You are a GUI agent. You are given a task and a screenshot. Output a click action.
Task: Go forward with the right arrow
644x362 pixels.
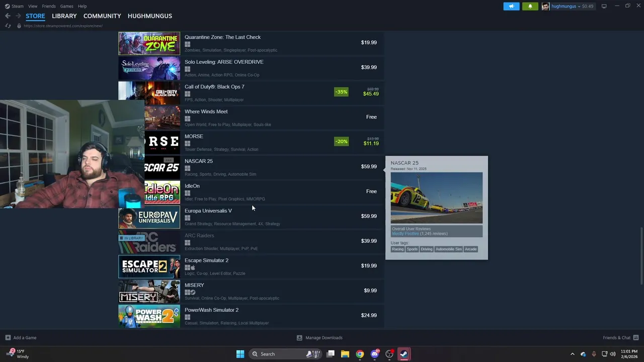(x=18, y=16)
